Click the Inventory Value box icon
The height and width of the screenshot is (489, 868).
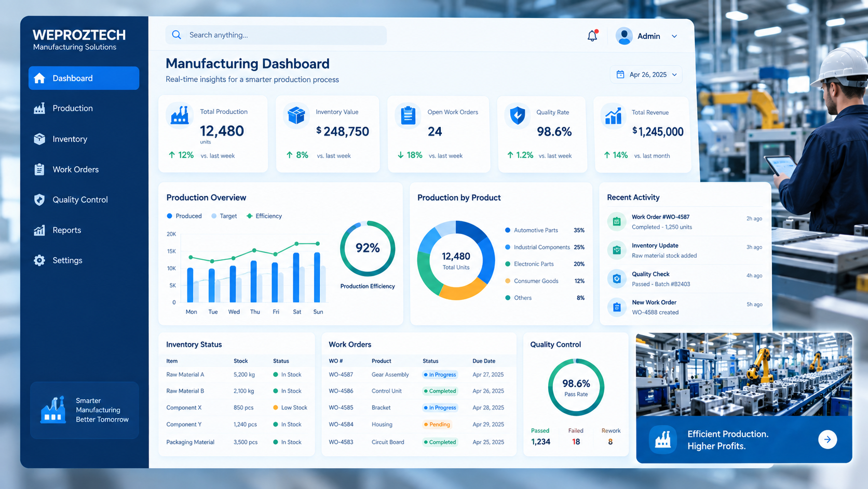click(x=296, y=115)
